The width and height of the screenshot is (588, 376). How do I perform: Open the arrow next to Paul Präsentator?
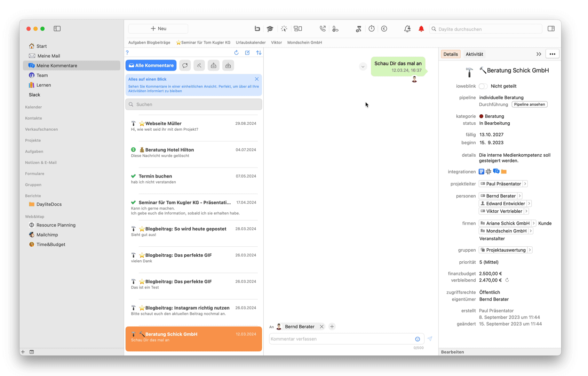tap(525, 184)
